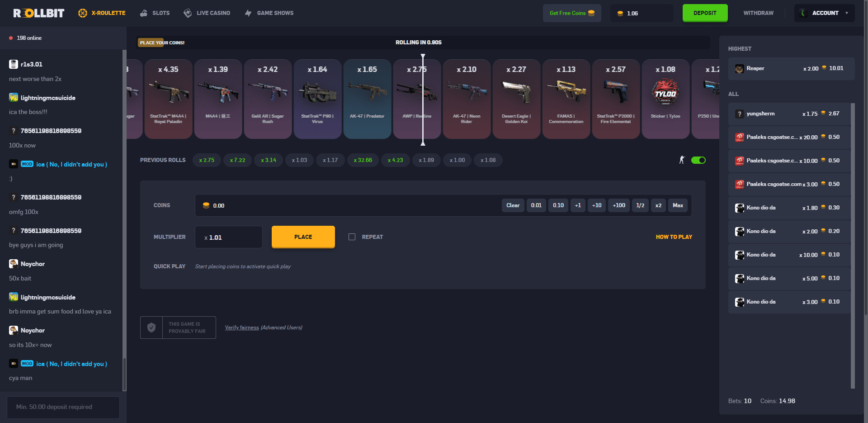Click the +10 coins button
The width and height of the screenshot is (868, 423).
pos(597,205)
